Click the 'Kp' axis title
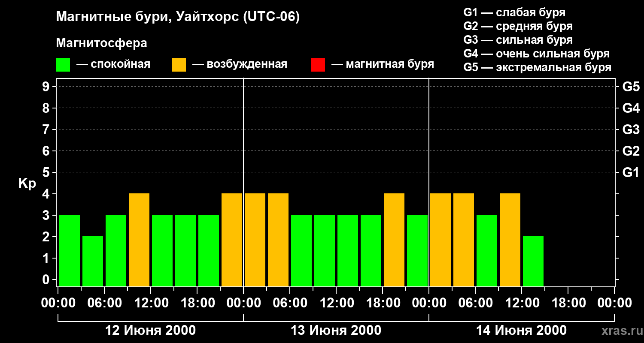The height and width of the screenshot is (343, 644). pyautogui.click(x=27, y=184)
